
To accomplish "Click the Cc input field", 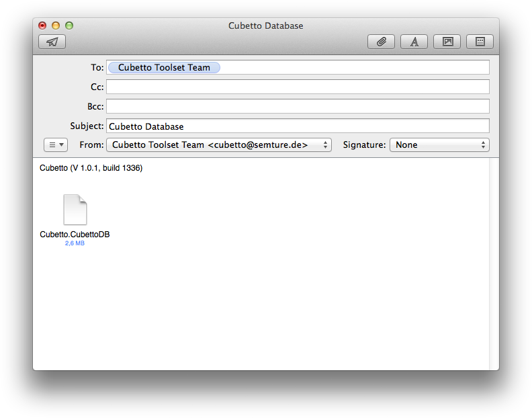I will pos(298,87).
